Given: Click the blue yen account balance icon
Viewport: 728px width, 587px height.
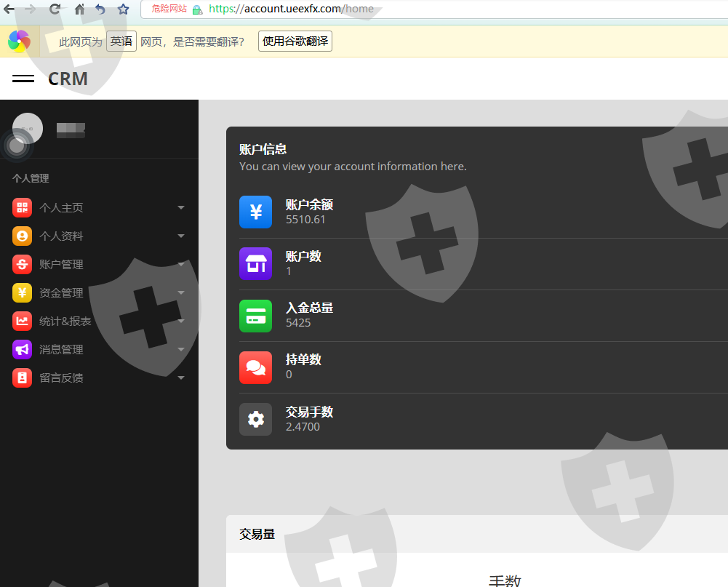Looking at the screenshot, I should 255,212.
